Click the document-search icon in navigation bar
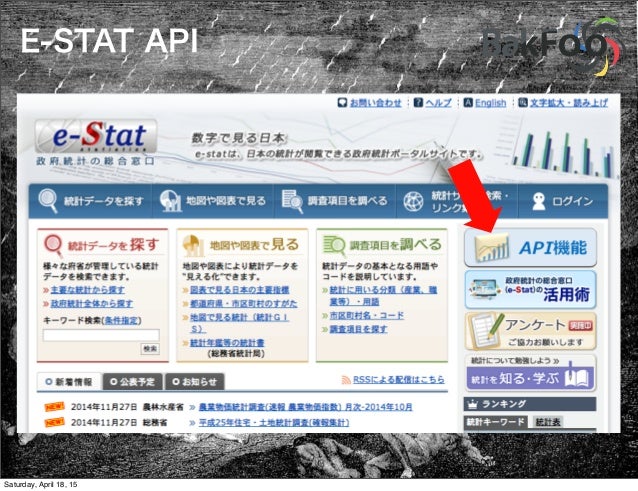The image size is (638, 491). 292,201
